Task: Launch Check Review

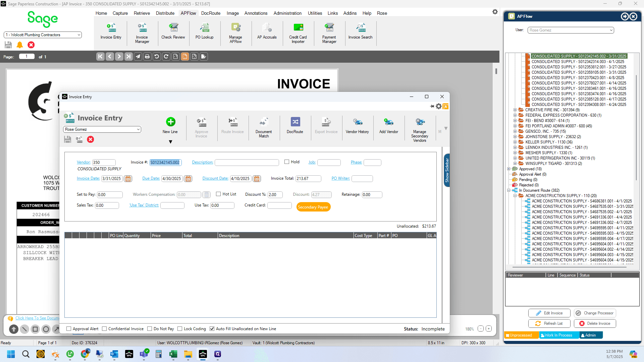Action: pyautogui.click(x=173, y=32)
